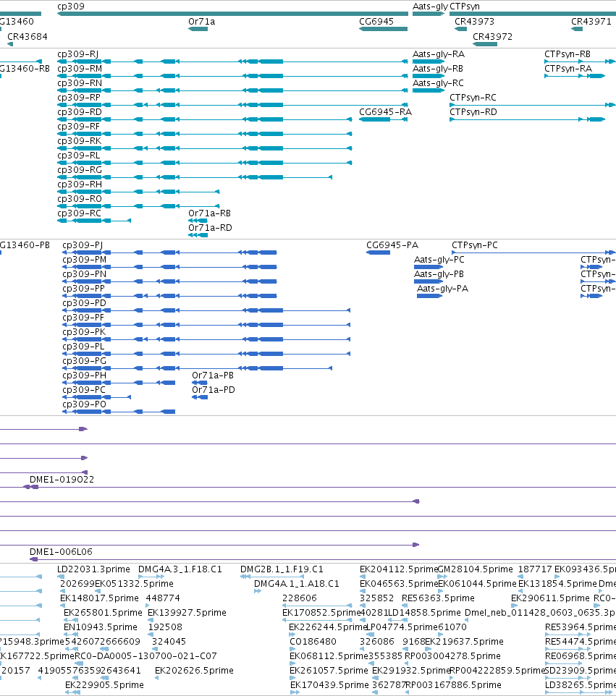Click protein cp309-PC
This screenshot has width=616, height=696.
click(x=84, y=390)
